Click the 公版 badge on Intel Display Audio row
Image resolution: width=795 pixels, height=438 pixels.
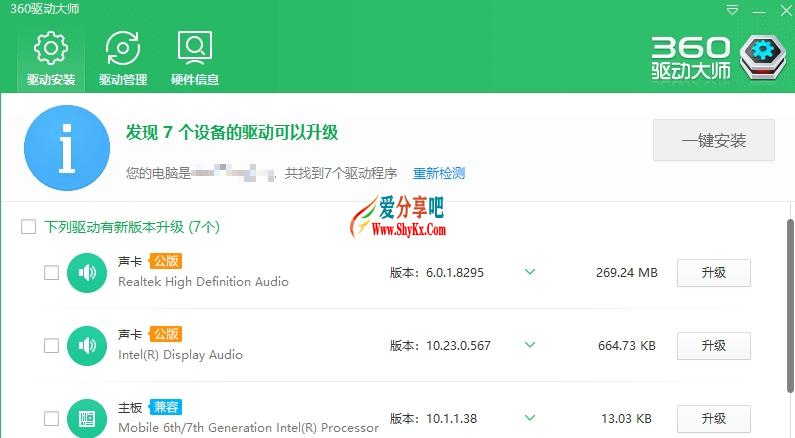coord(166,334)
